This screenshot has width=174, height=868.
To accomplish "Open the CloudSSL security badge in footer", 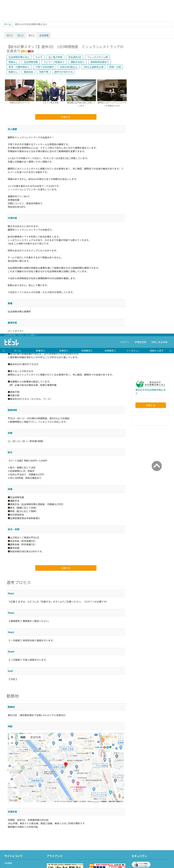I will tap(141, 864).
